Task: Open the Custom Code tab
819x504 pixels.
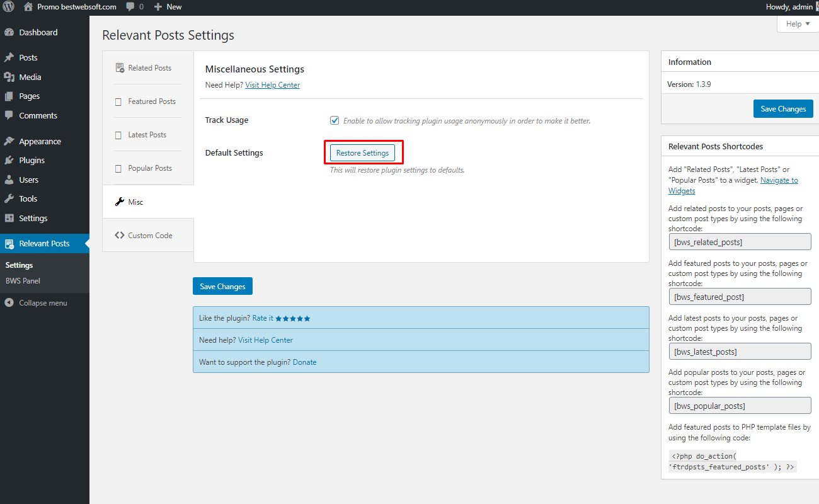Action: pyautogui.click(x=148, y=236)
